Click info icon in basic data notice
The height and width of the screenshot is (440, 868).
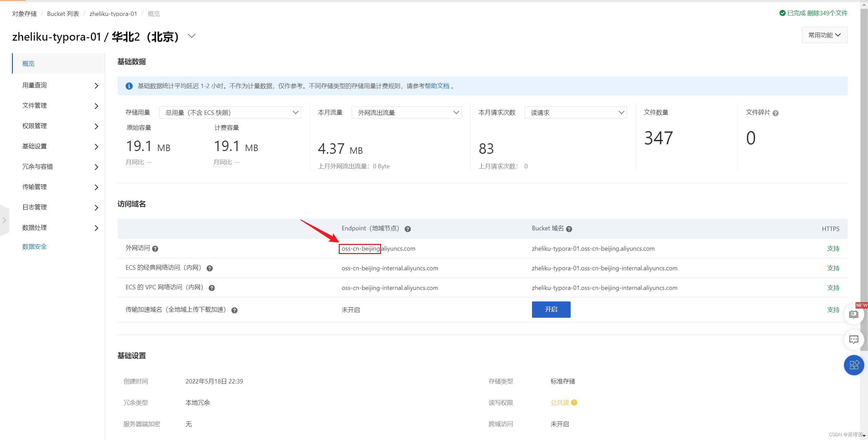click(x=129, y=86)
